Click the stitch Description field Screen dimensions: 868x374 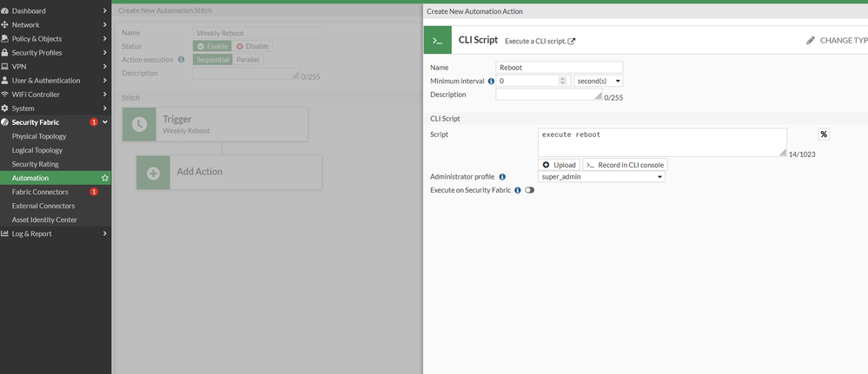pyautogui.click(x=247, y=74)
